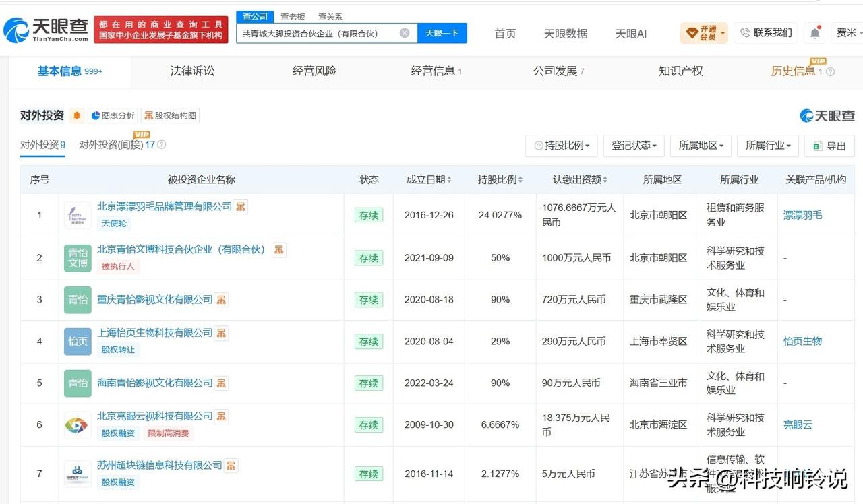
Task: Click equity structure icon next to 上海怡页生物科技有限公司
Action: click(221, 333)
